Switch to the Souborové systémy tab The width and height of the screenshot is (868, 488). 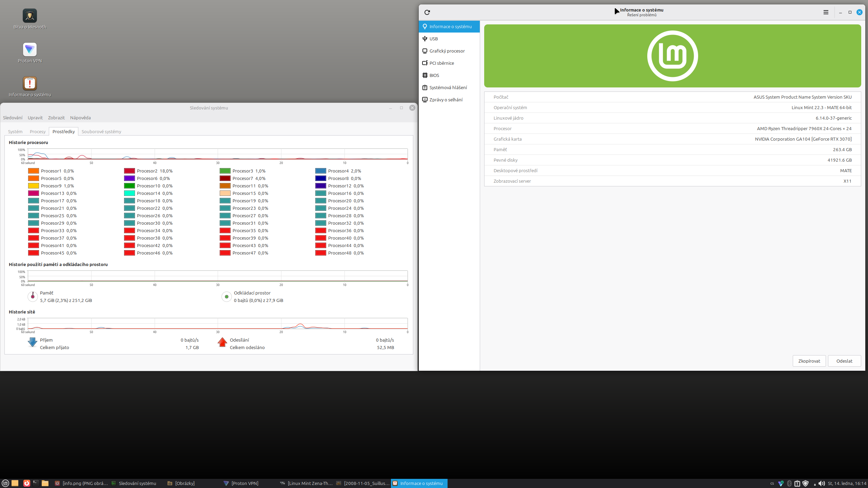click(x=101, y=131)
